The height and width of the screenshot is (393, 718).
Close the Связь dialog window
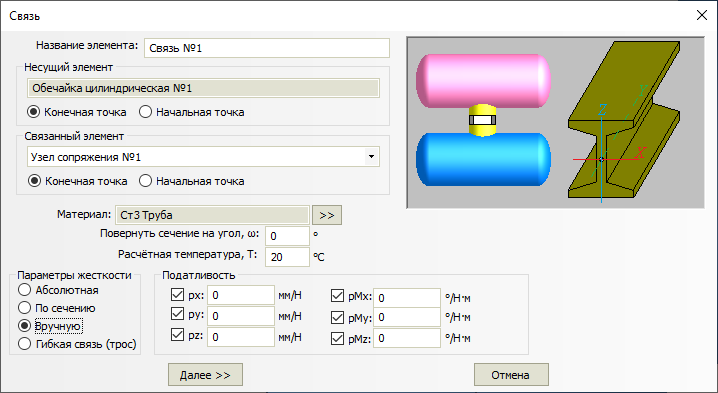(x=702, y=15)
